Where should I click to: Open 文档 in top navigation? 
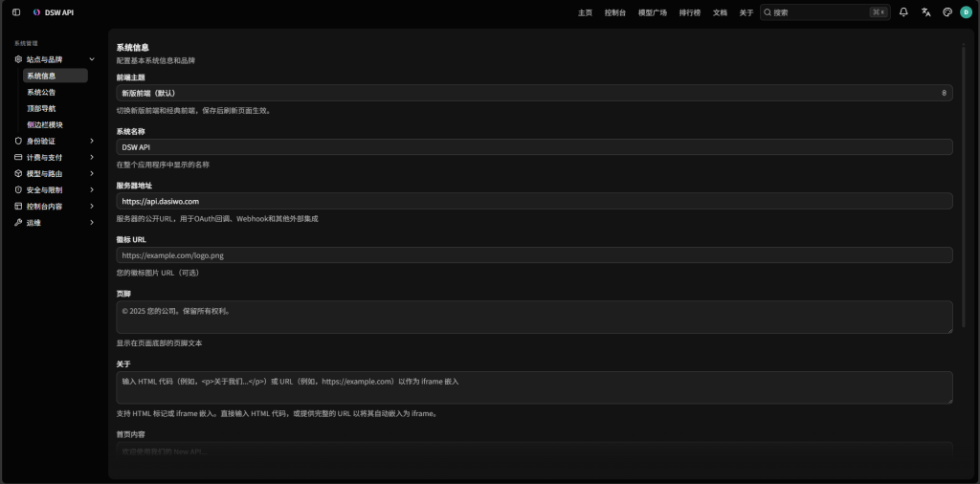(720, 12)
